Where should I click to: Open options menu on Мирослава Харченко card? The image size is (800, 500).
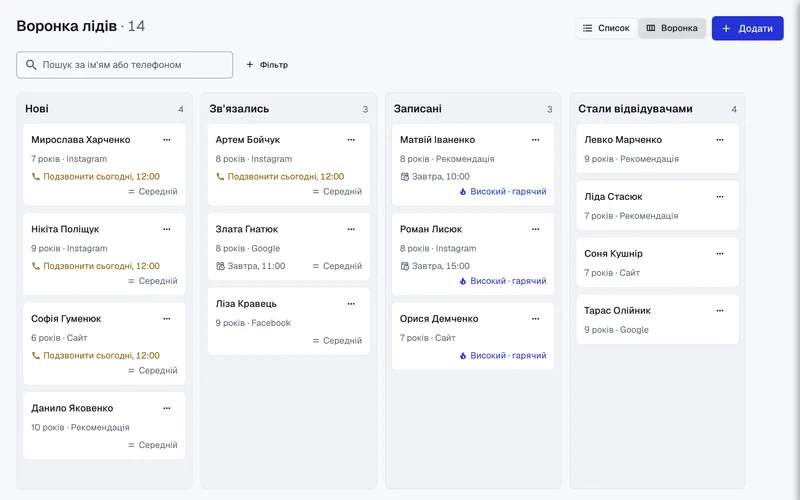[167, 140]
